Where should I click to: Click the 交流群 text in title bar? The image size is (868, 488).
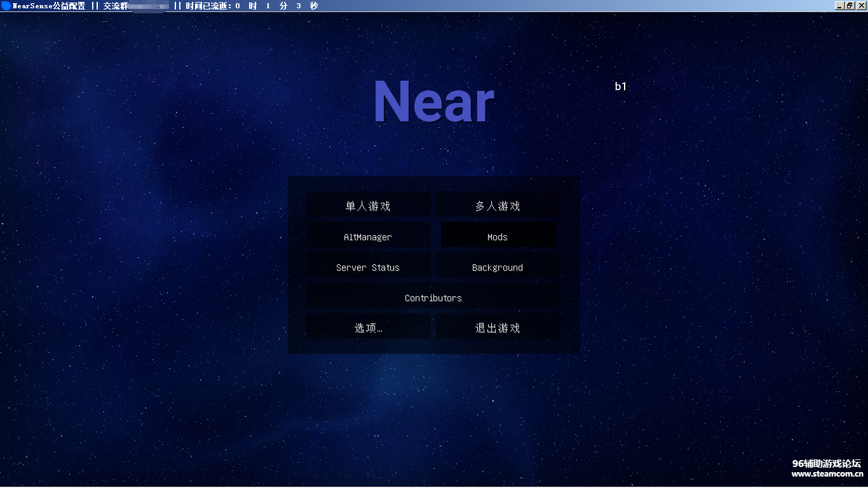pyautogui.click(x=116, y=6)
